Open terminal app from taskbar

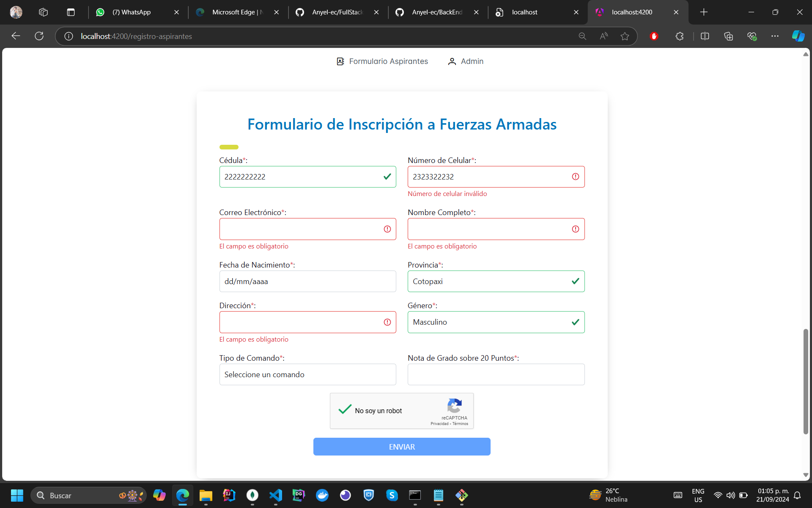(415, 495)
